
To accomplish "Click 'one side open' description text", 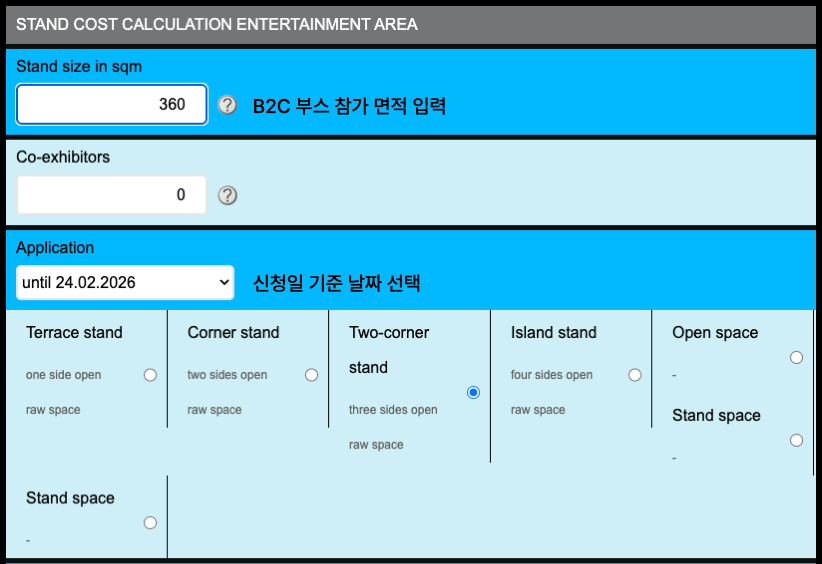I will coord(63,375).
